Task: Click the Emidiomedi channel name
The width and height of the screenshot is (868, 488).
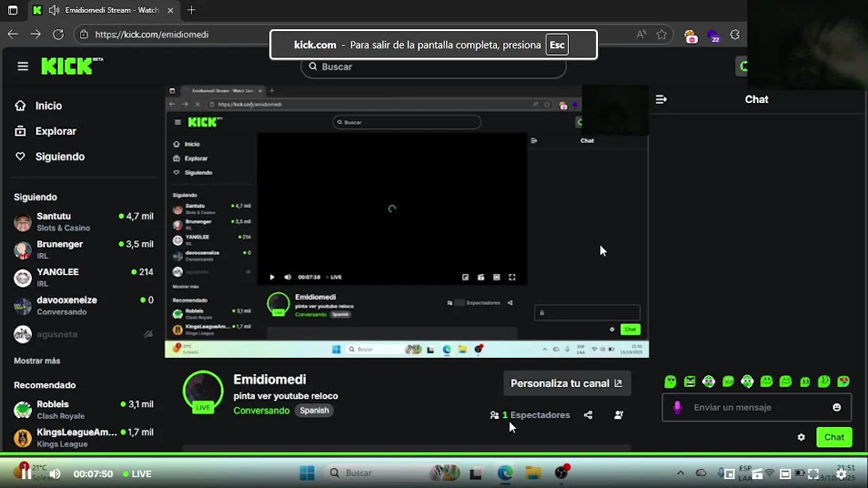Action: (x=270, y=380)
